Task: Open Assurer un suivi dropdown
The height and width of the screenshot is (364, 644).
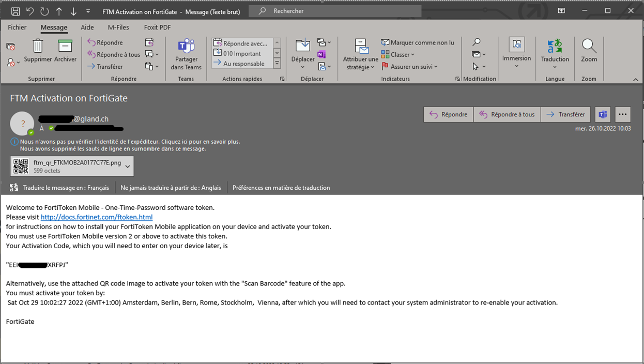Action: tap(410, 66)
